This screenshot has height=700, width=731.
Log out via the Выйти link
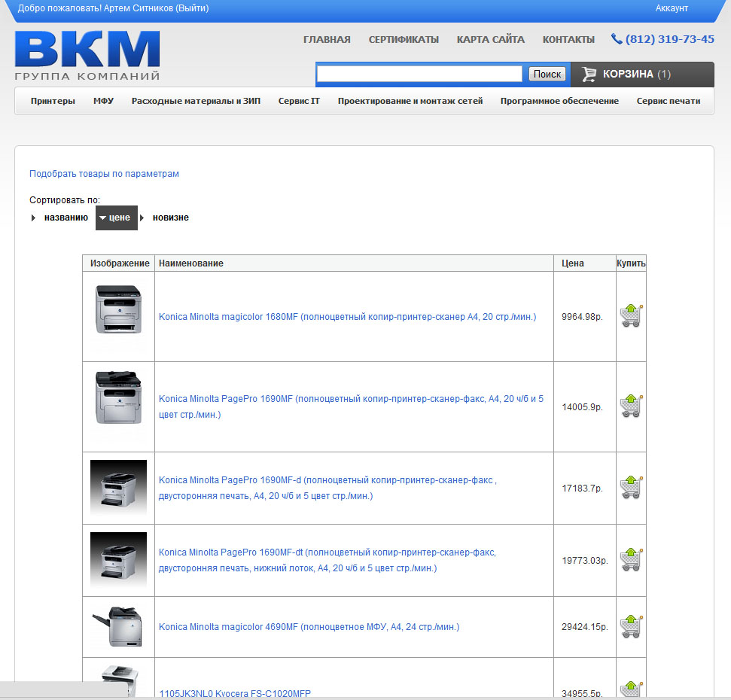coord(192,8)
